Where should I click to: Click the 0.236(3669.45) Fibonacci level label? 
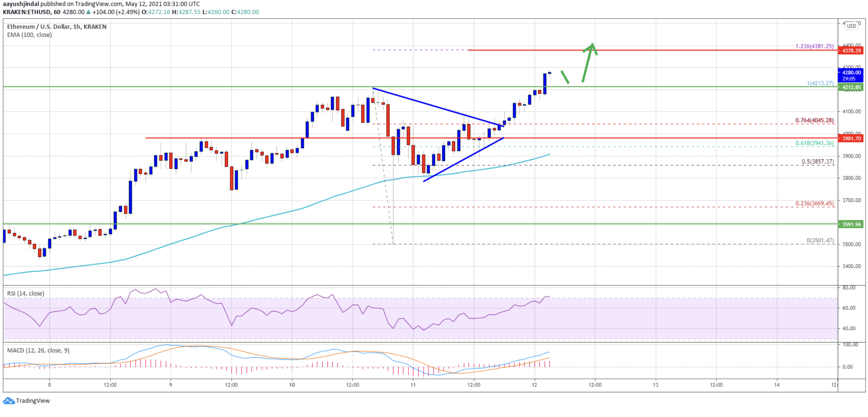tap(814, 203)
